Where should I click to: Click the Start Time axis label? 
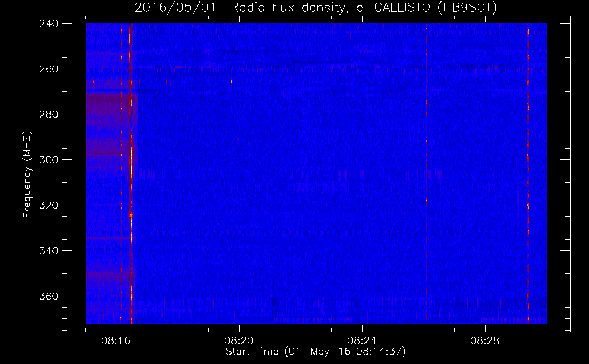(x=316, y=351)
